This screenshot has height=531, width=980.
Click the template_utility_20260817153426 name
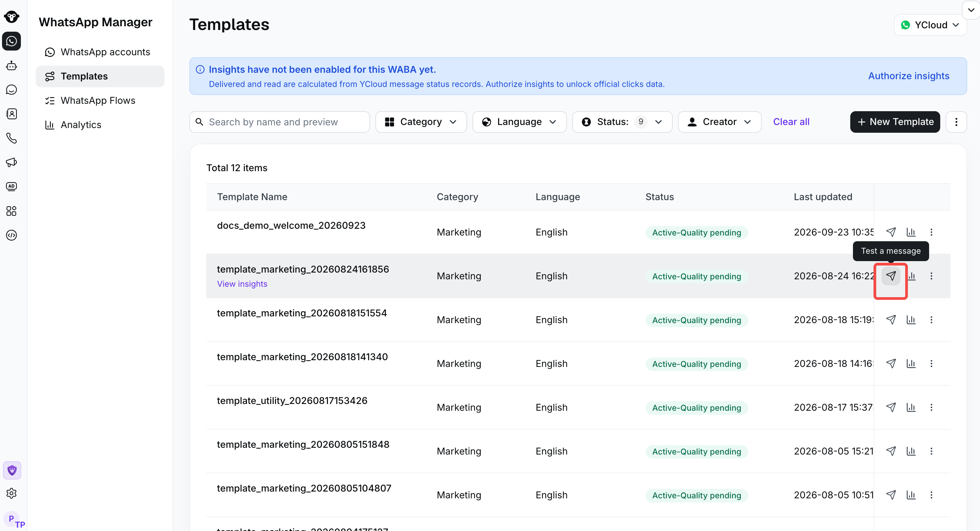pos(292,401)
